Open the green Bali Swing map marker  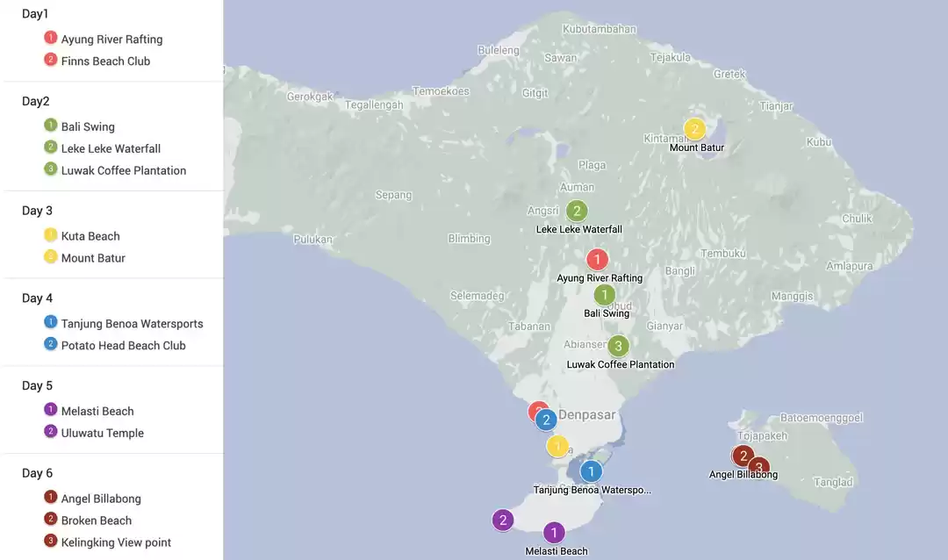coord(604,295)
